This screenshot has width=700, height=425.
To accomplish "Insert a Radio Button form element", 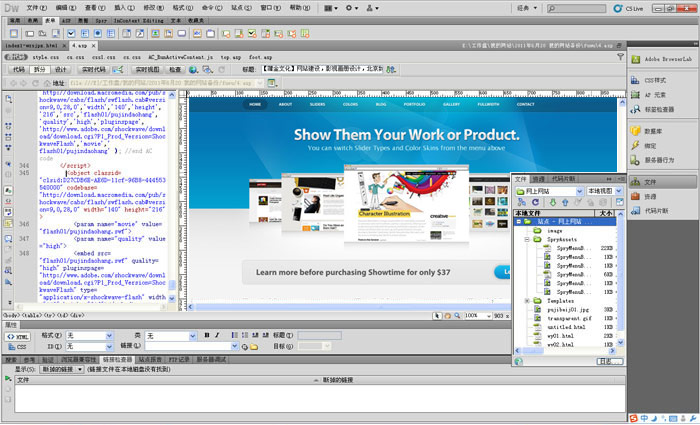I will click(98, 33).
